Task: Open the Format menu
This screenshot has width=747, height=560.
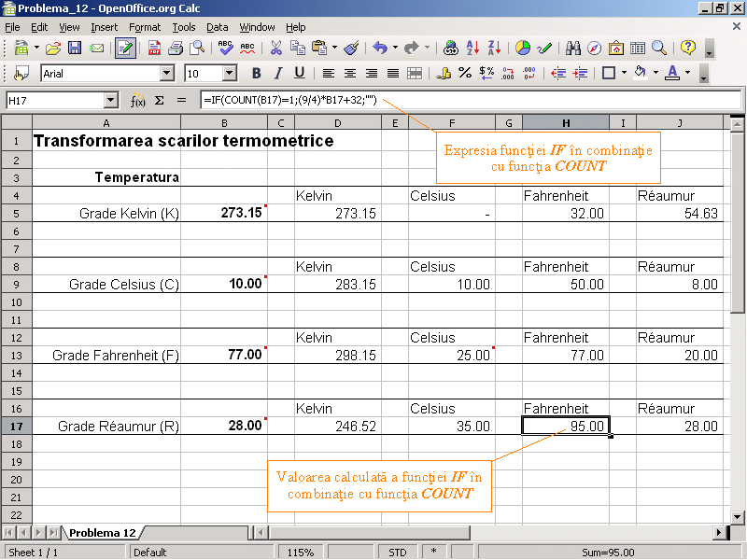Action: coord(145,28)
